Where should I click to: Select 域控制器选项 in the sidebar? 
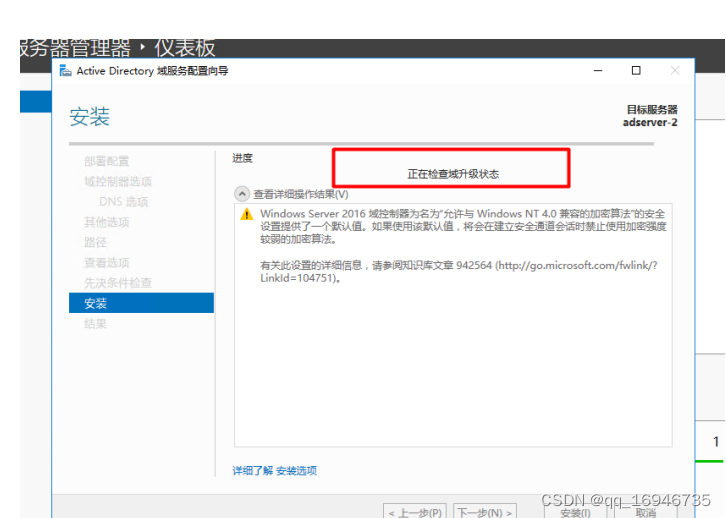[118, 181]
